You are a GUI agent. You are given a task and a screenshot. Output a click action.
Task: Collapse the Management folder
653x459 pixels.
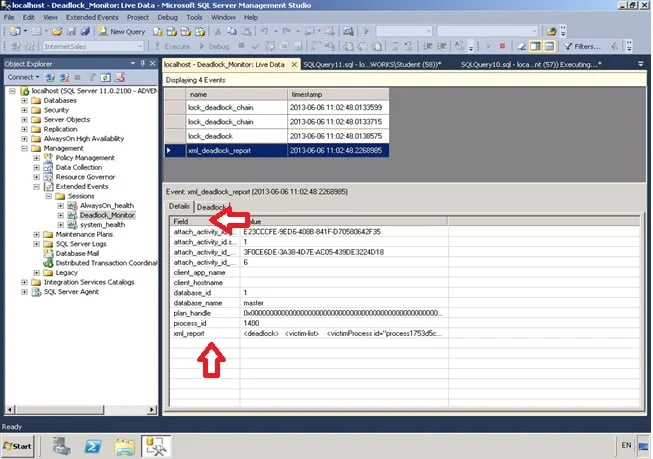(24, 148)
